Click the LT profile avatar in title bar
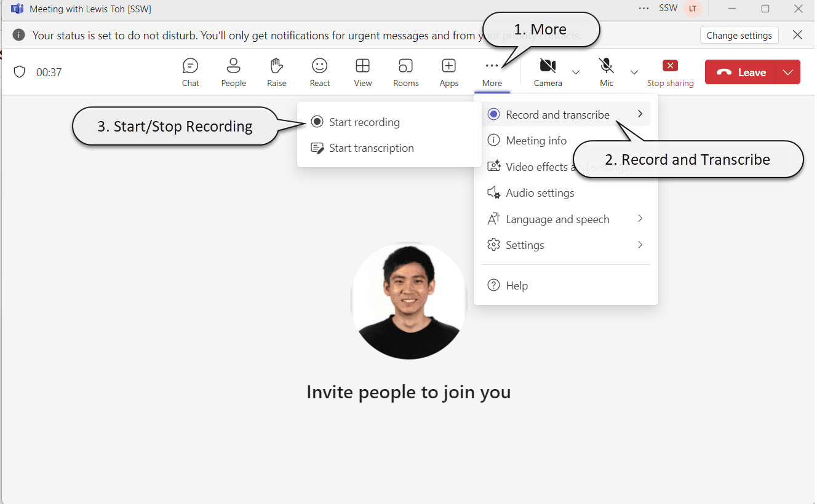Viewport: 817px width, 504px height. pos(693,9)
